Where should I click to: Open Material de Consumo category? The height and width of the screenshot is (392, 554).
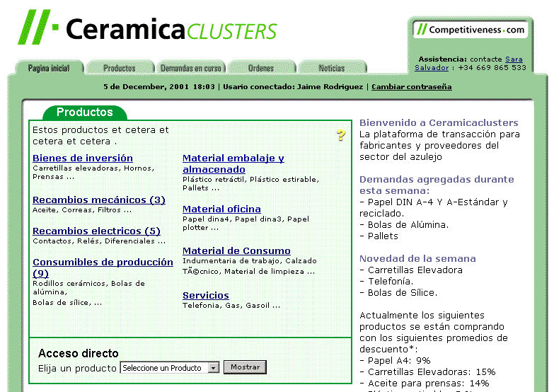236,250
